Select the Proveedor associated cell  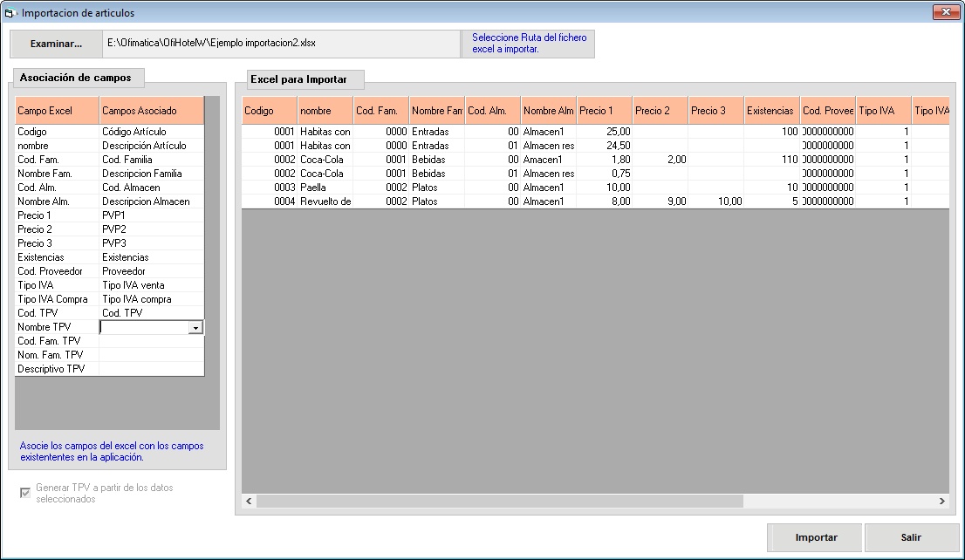(x=152, y=271)
